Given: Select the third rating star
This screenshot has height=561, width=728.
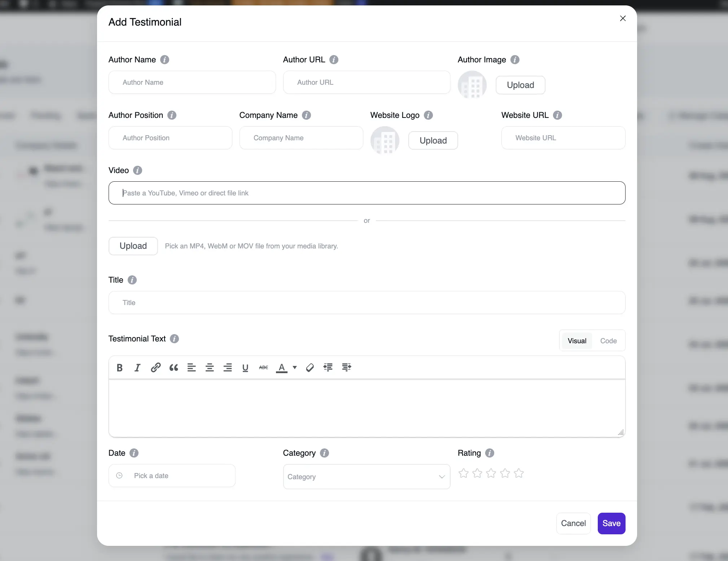Looking at the screenshot, I should pos(491,473).
